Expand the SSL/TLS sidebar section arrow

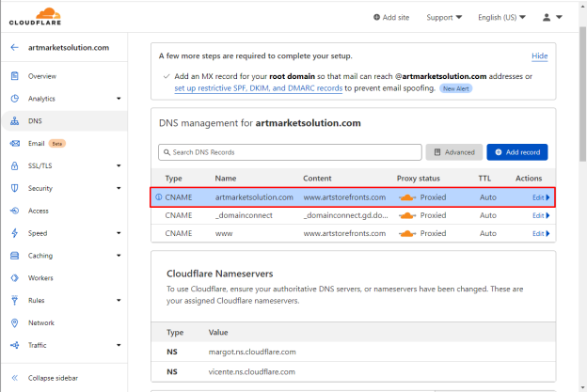(x=119, y=165)
